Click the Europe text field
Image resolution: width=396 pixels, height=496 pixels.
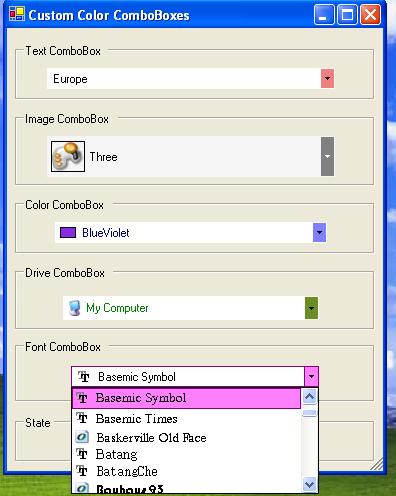coord(184,79)
